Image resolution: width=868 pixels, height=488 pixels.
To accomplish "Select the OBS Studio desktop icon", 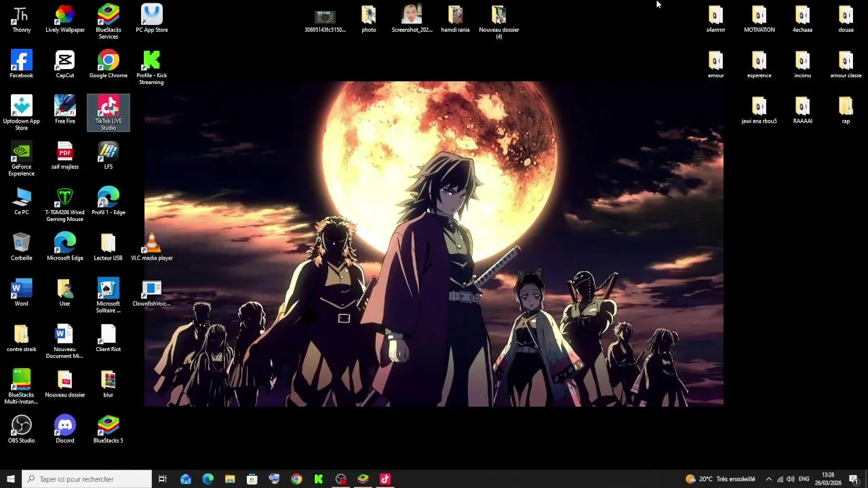I will [21, 429].
